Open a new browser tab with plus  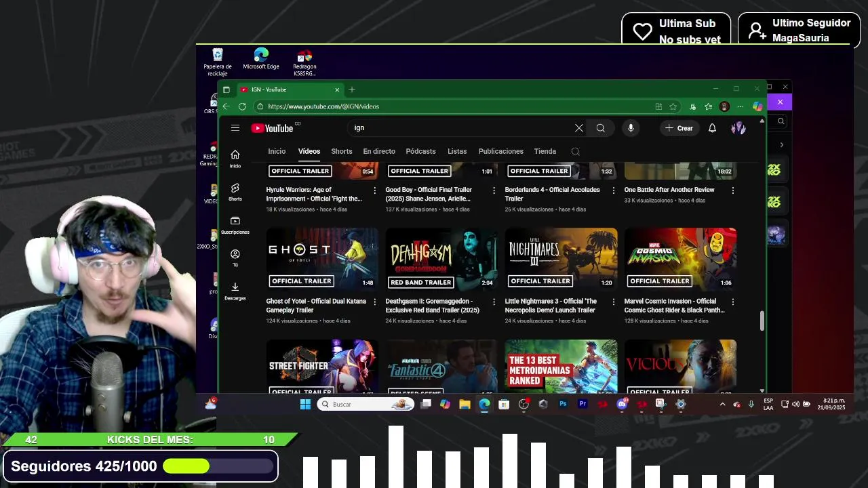coord(352,89)
